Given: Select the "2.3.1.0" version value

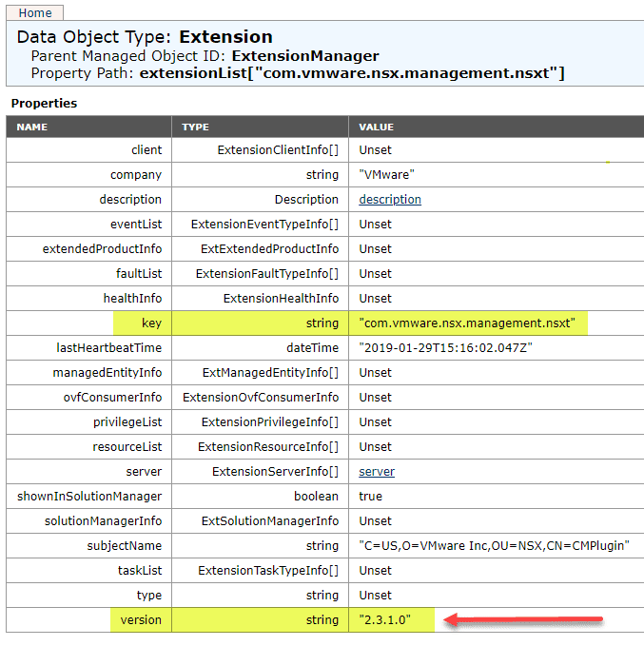Looking at the screenshot, I should click(385, 619).
